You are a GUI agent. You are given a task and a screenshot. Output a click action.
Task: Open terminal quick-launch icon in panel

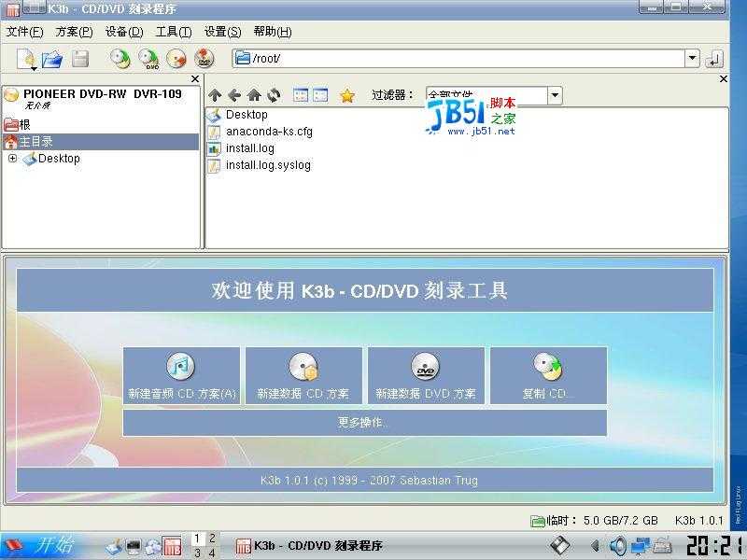click(x=134, y=547)
